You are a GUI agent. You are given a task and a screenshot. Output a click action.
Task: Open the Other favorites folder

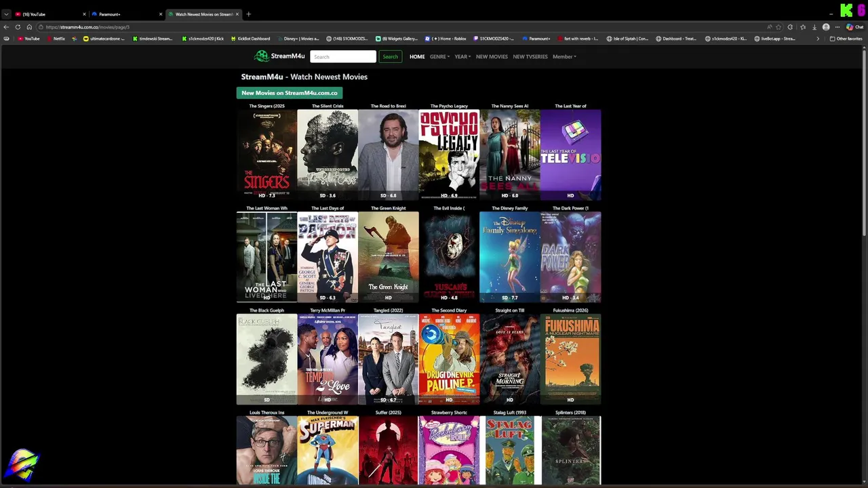point(846,39)
